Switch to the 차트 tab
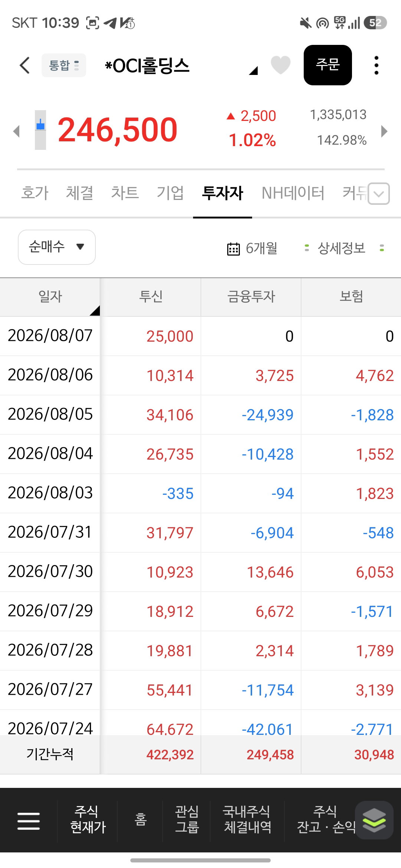 pos(125,193)
